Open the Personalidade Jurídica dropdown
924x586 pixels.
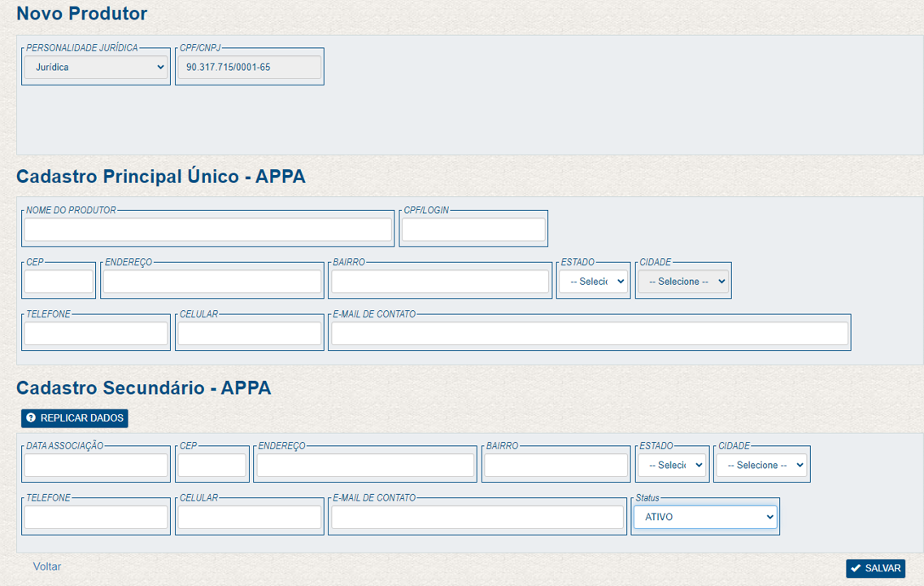[96, 68]
